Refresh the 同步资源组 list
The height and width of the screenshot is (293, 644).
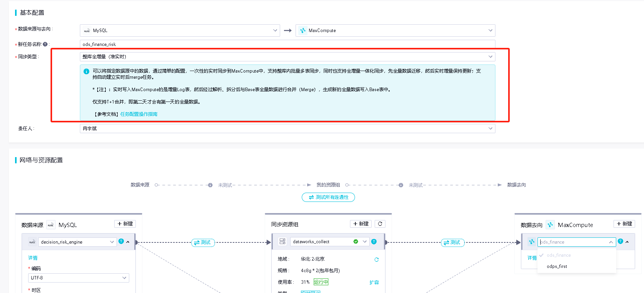(380, 224)
